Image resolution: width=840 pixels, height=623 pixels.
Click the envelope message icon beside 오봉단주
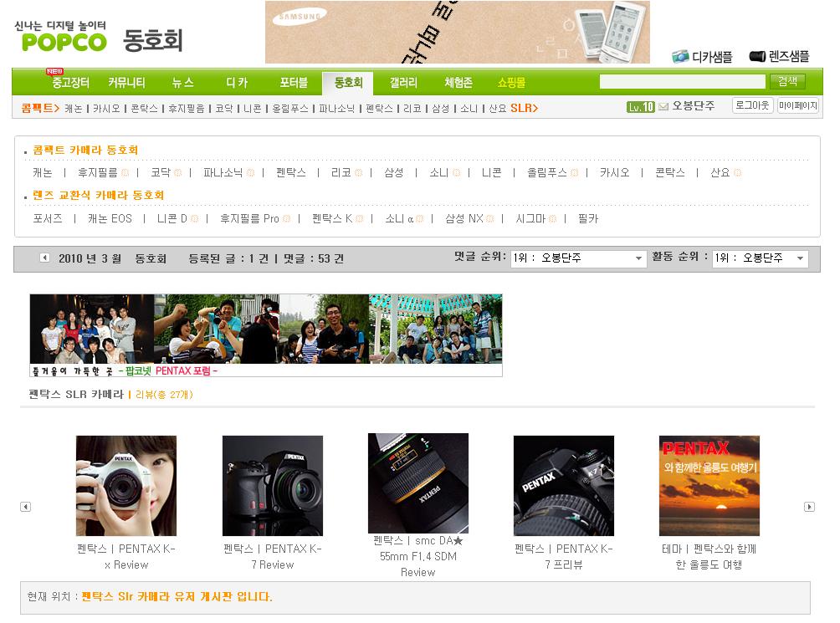click(663, 106)
